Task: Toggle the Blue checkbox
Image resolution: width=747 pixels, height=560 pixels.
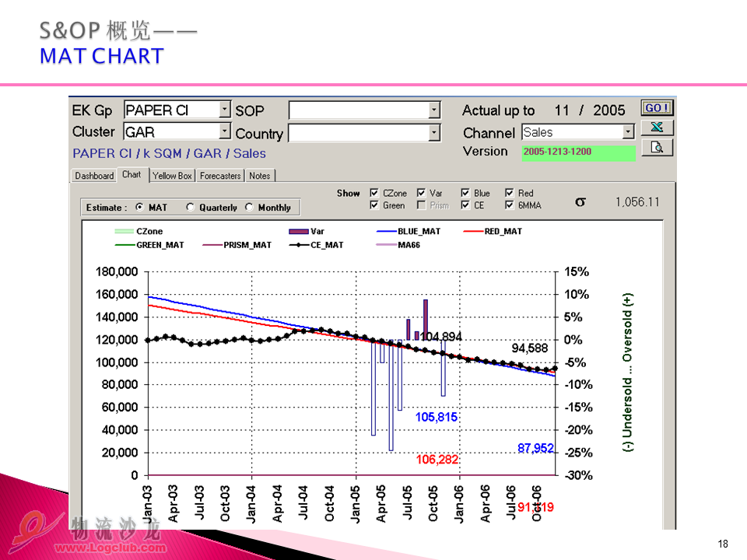Action: coord(465,193)
